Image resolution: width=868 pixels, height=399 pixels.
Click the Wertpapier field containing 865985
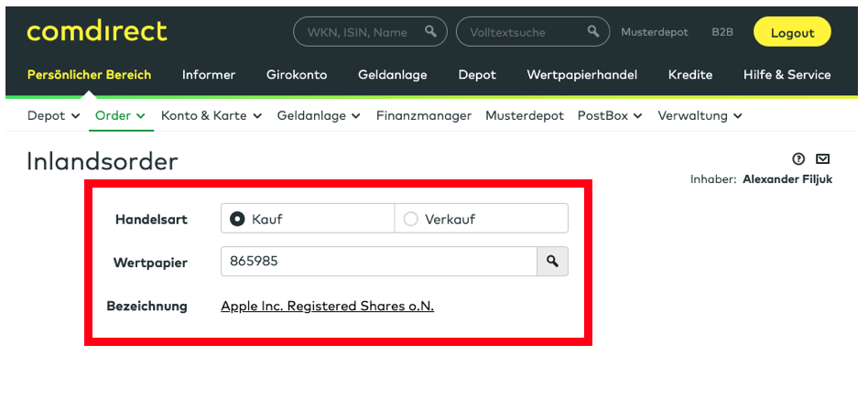click(x=379, y=261)
